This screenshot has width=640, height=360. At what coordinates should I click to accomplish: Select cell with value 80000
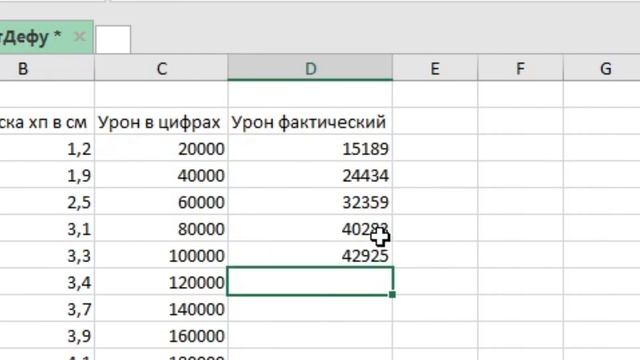[x=161, y=229]
